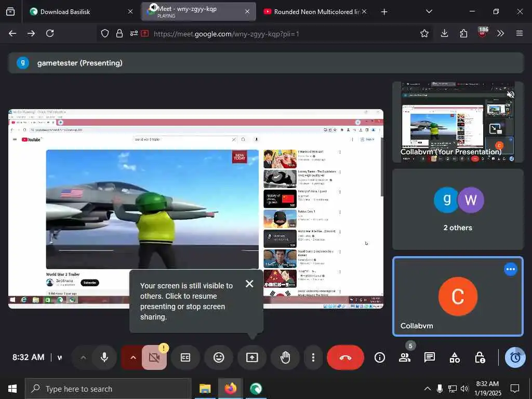Show more toolbar tools chevrons
The height and width of the screenshot is (399, 532).
tap(500, 33)
